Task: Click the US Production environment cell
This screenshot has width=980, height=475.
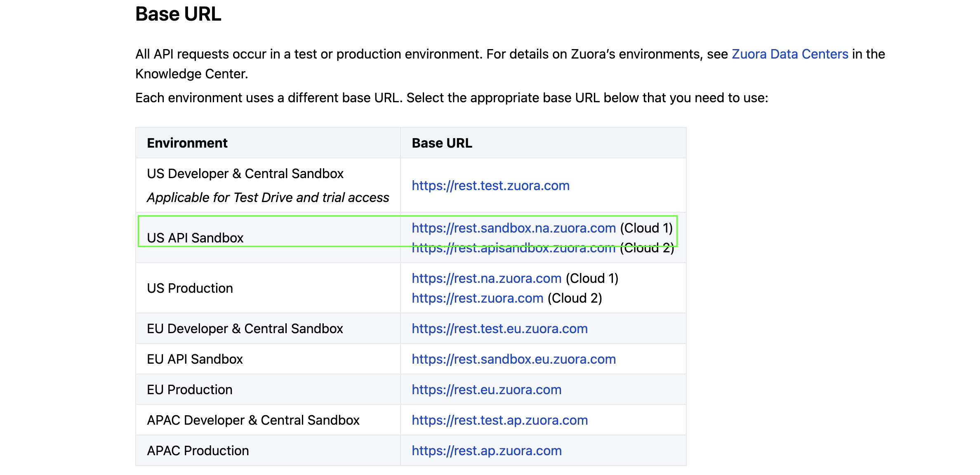Action: pos(190,288)
